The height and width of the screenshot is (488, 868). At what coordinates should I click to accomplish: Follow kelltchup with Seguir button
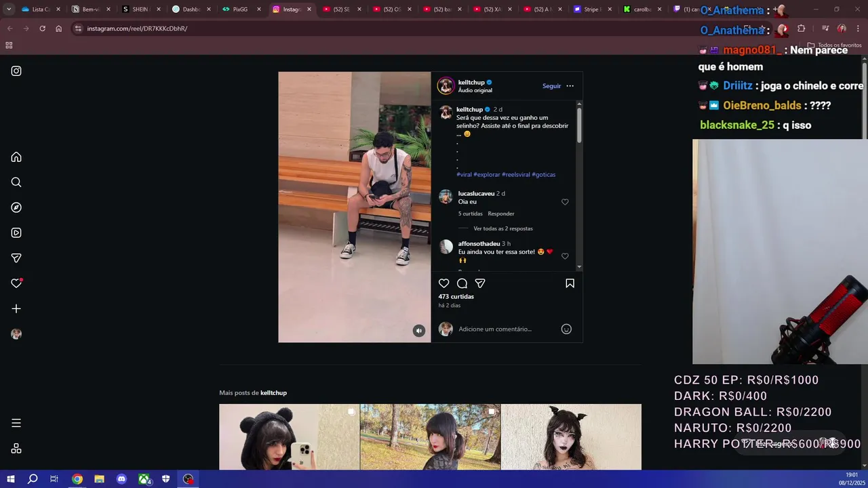551,86
